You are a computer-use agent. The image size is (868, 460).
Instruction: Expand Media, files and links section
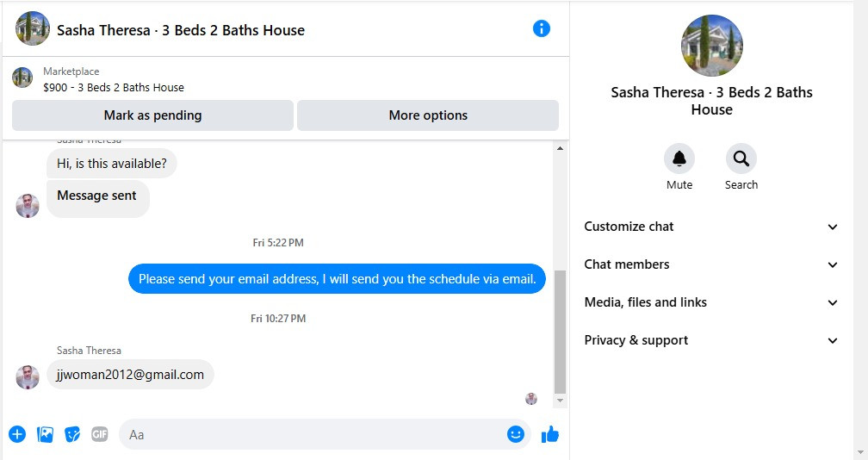pyautogui.click(x=710, y=302)
